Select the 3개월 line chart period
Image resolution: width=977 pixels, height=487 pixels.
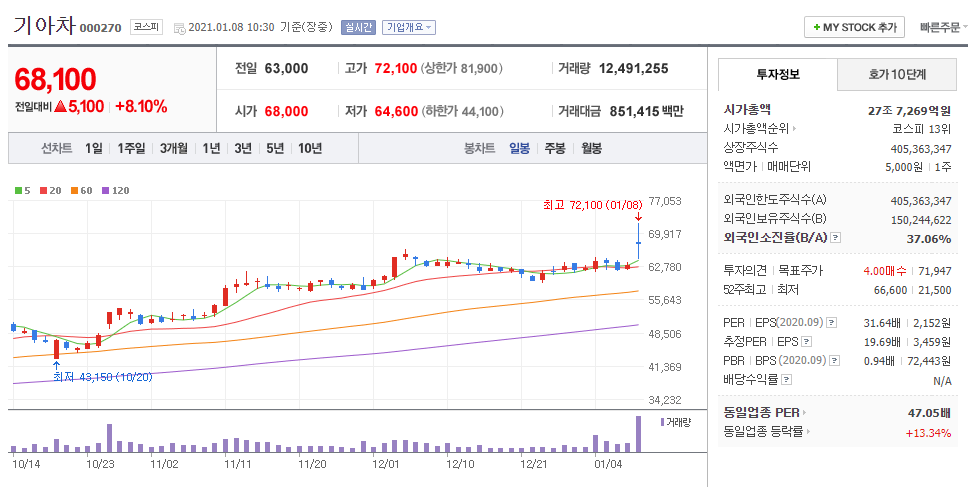point(173,148)
